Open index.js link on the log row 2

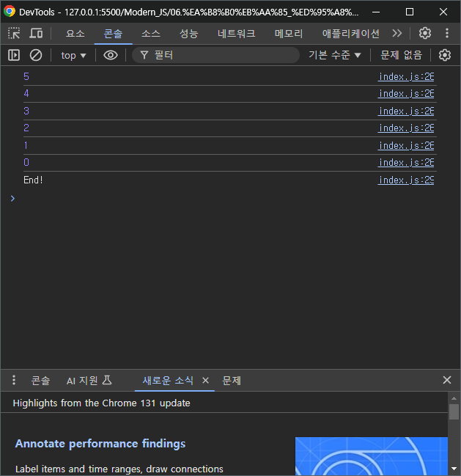click(406, 128)
